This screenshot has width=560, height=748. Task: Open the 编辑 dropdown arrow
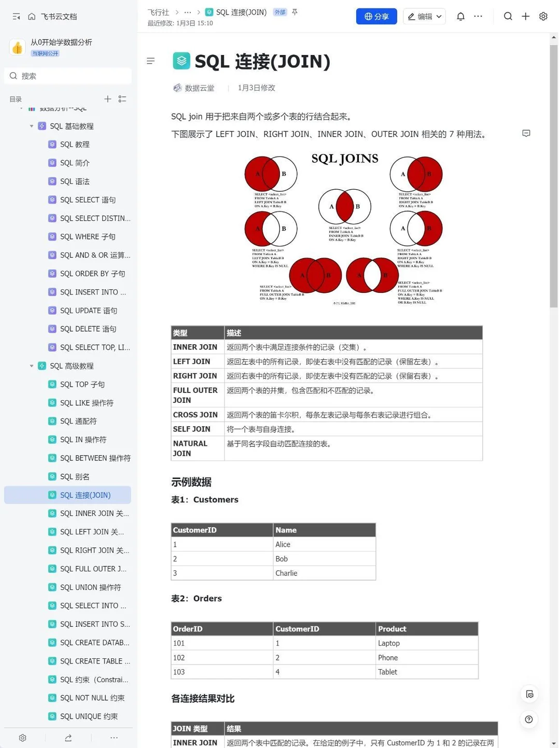click(438, 16)
